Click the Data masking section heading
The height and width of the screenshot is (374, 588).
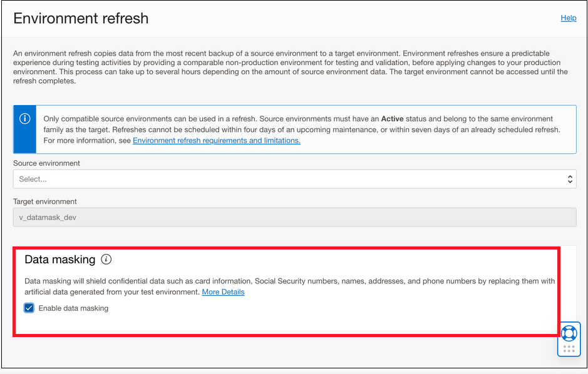[60, 260]
